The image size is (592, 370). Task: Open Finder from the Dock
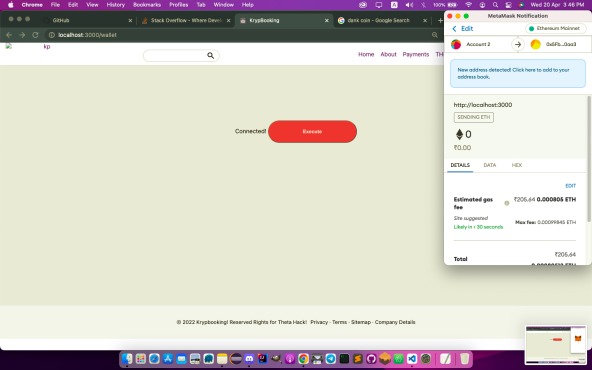[127, 358]
